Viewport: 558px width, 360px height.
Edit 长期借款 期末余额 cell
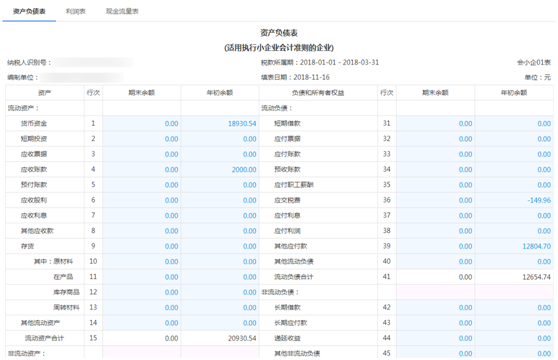pyautogui.click(x=436, y=307)
